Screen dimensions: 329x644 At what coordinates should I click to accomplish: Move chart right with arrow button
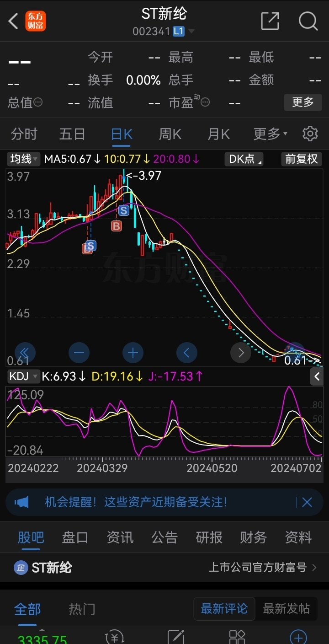241,353
